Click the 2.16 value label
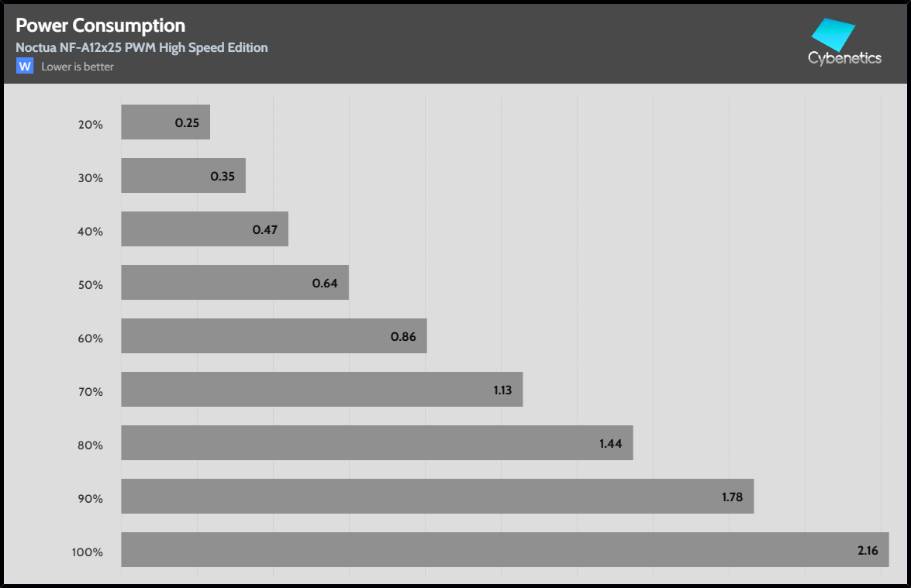Image resolution: width=911 pixels, height=588 pixels. tap(868, 550)
